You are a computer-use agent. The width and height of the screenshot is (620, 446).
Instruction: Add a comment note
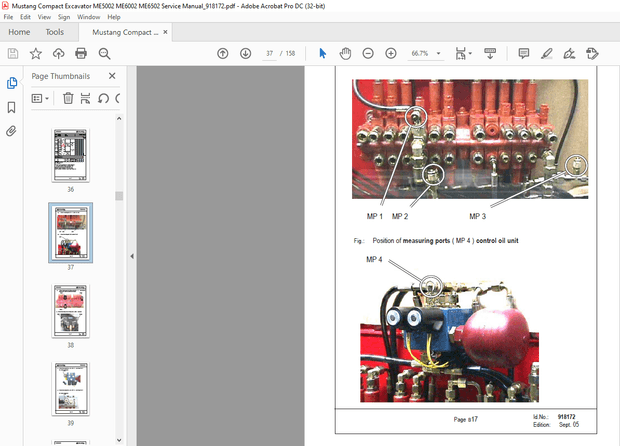[x=524, y=53]
